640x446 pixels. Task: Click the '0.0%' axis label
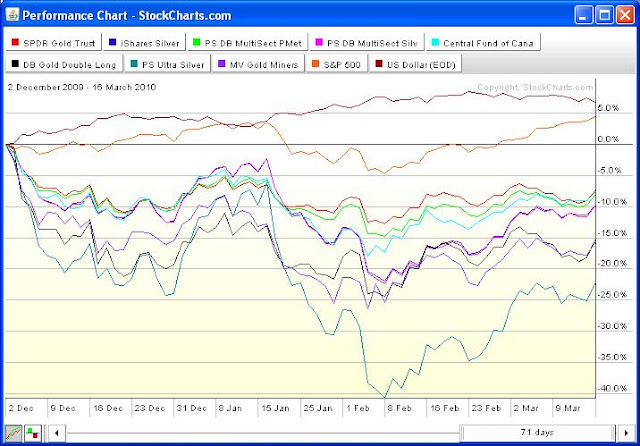point(609,139)
